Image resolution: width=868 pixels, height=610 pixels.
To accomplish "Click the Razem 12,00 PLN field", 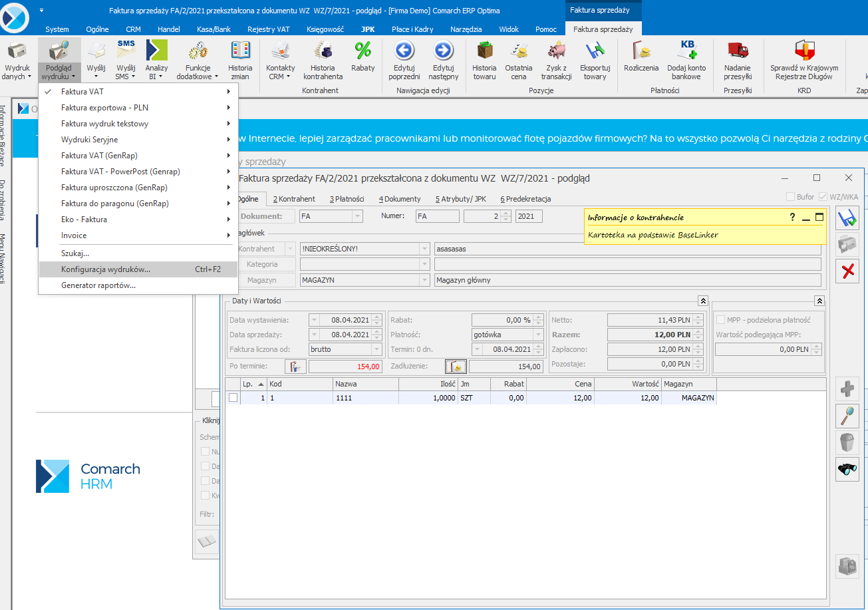I will click(x=650, y=335).
